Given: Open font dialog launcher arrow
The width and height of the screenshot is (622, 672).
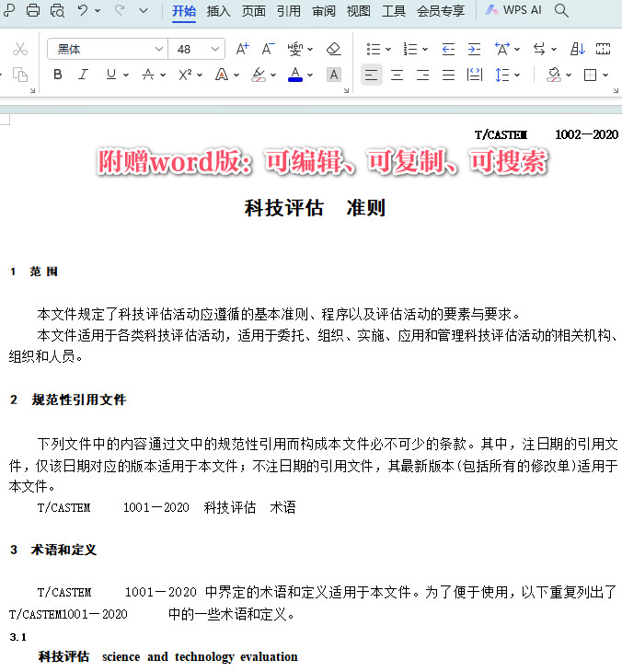Looking at the screenshot, I should 346,90.
